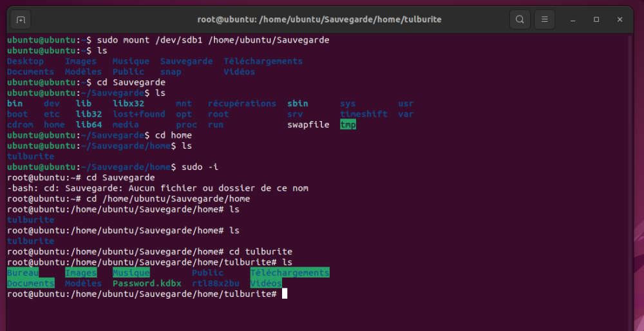Click the highlighted Bureau folder name

point(23,272)
